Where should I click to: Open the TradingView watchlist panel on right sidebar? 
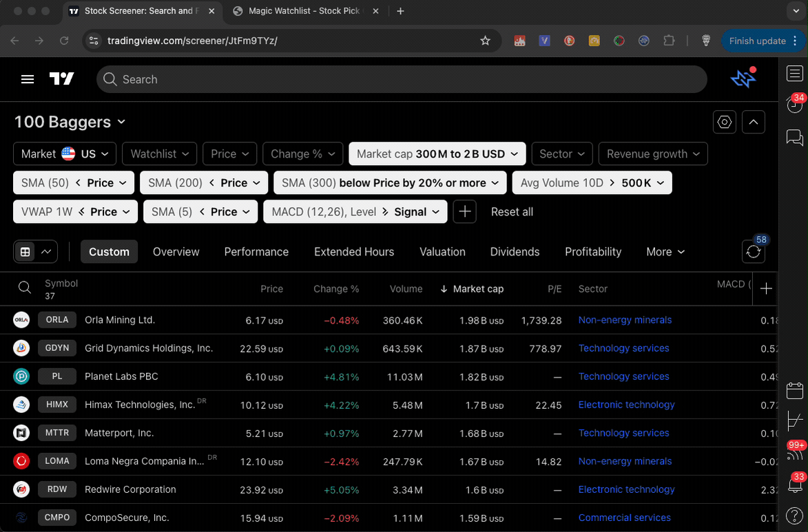pyautogui.click(x=795, y=73)
